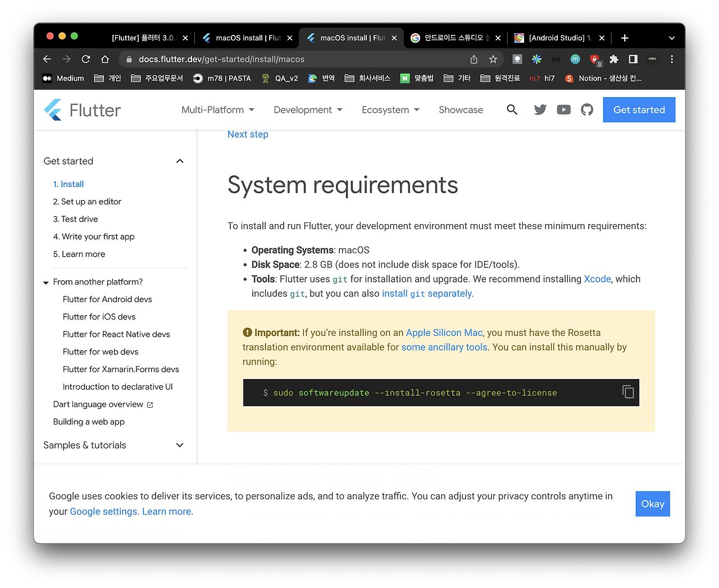Open the cookie notice Learn more link
This screenshot has width=719, height=588.
coord(166,512)
